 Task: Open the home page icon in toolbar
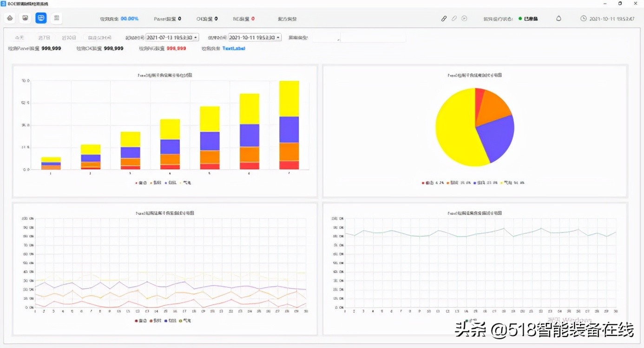coord(10,18)
